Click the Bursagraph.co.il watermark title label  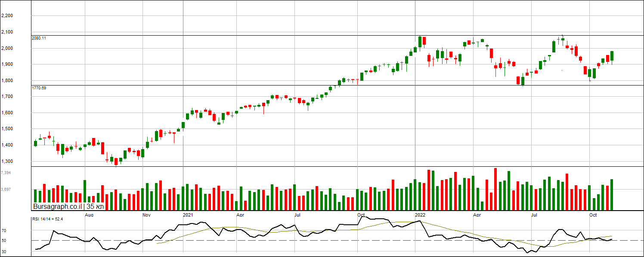coord(69,207)
